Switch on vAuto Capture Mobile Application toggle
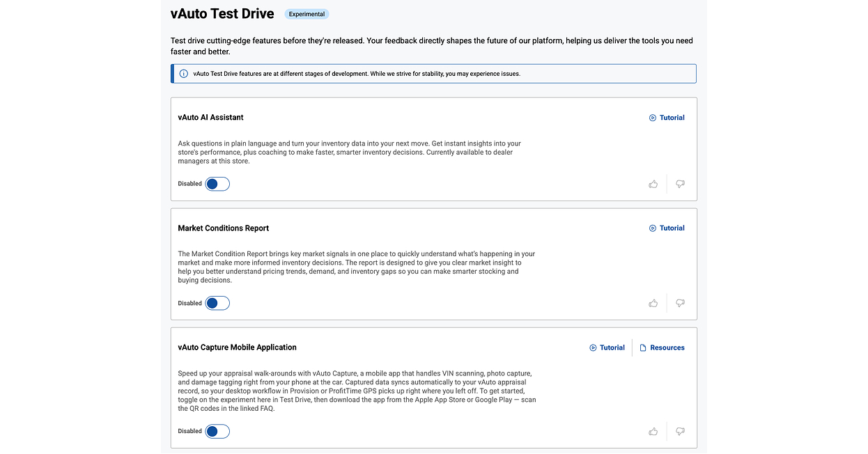Image resolution: width=868 pixels, height=454 pixels. 217,431
